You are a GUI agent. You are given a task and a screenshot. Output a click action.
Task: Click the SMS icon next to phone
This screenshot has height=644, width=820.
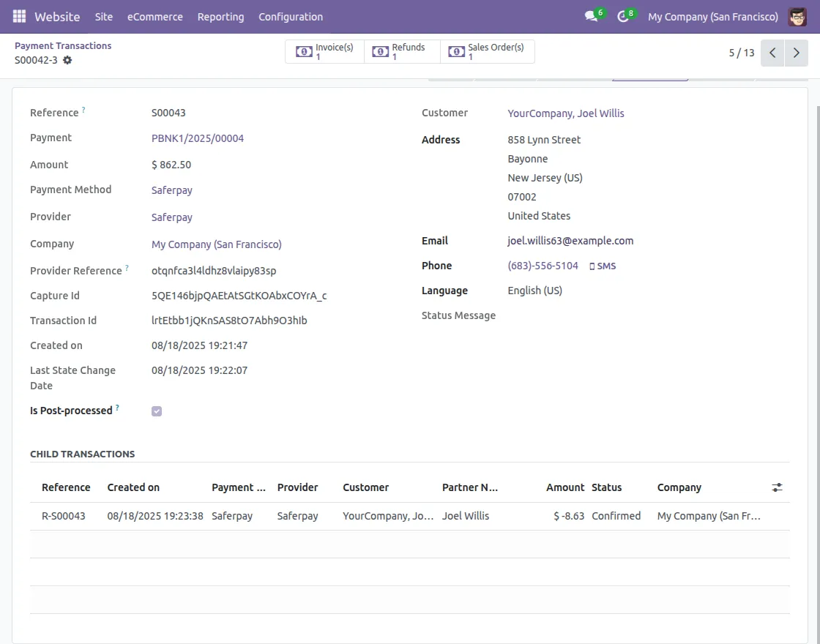tap(603, 266)
